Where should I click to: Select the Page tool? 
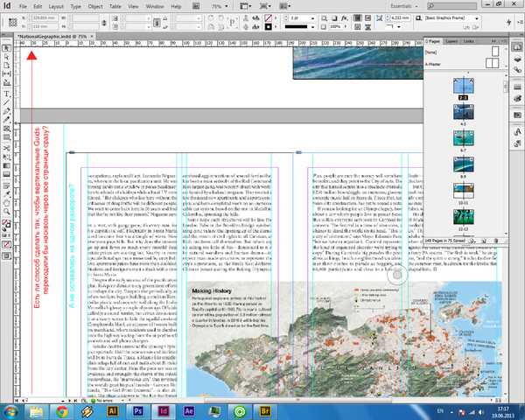(6, 66)
